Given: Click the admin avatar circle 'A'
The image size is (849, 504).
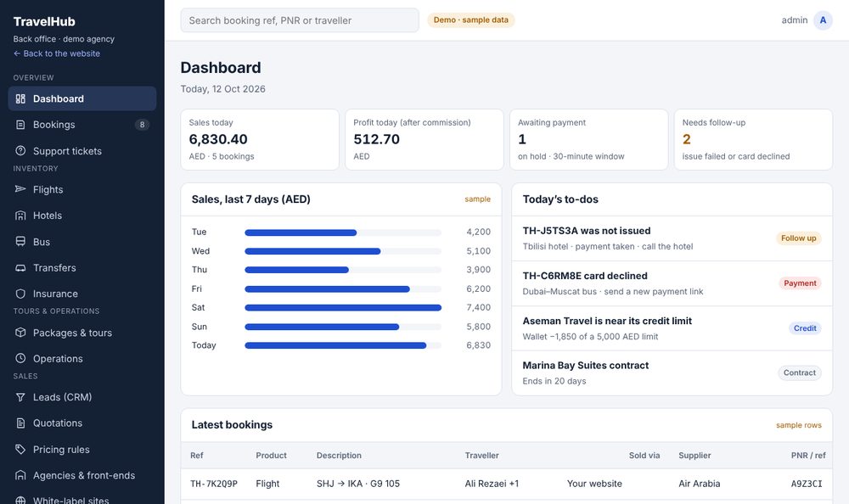Looking at the screenshot, I should point(823,20).
